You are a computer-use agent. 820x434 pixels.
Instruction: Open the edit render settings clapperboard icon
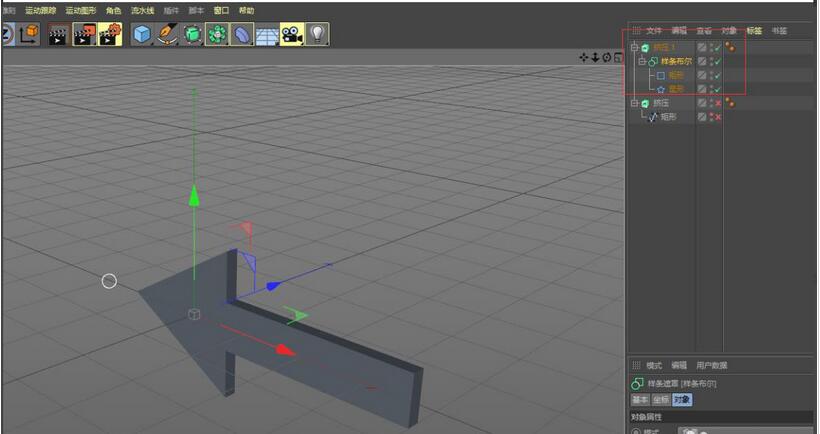[x=110, y=35]
